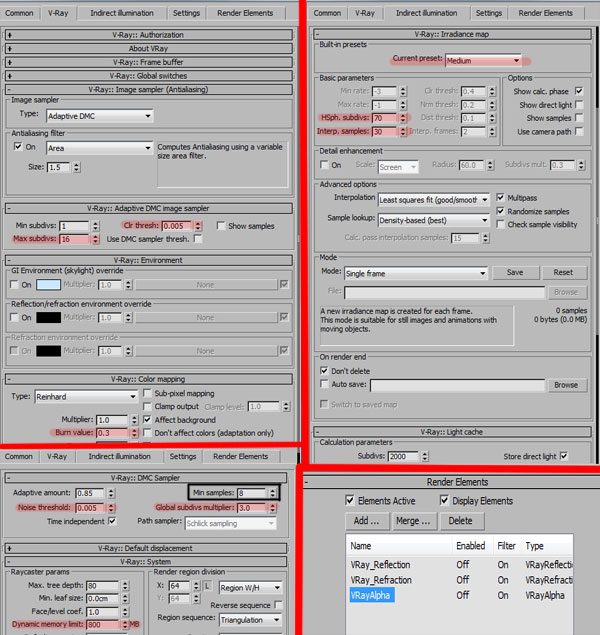Click the Clr thresh 0.005 field
600x635 pixels.
(x=177, y=226)
